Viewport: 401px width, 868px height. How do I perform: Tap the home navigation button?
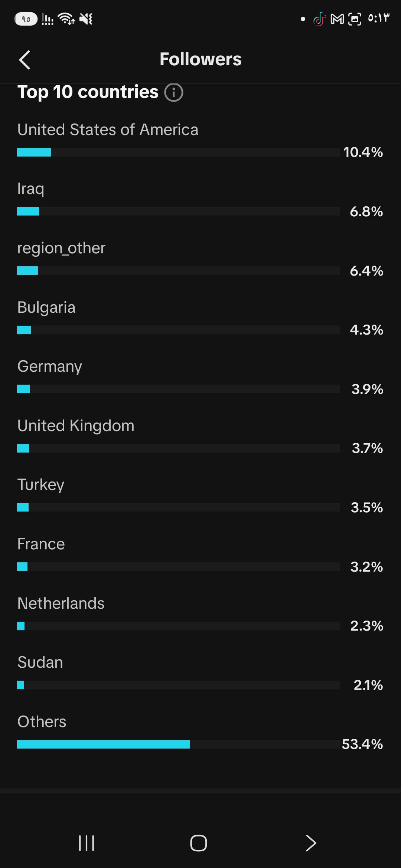(x=199, y=843)
